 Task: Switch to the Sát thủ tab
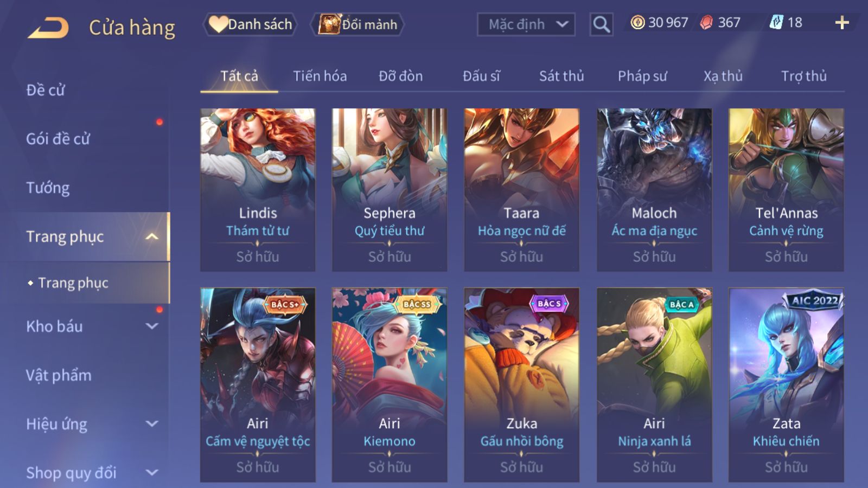click(561, 76)
